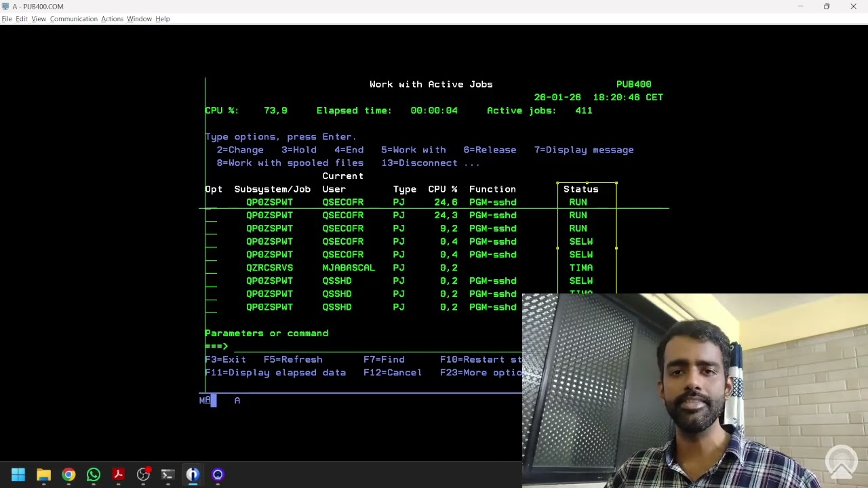Click Opt field for 24,6 CPU row

pos(211,203)
